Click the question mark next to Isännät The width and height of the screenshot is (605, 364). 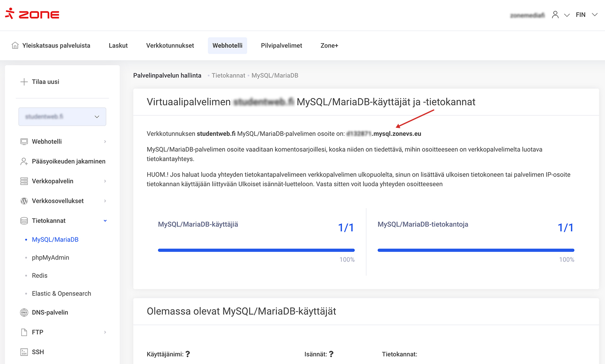click(x=331, y=354)
